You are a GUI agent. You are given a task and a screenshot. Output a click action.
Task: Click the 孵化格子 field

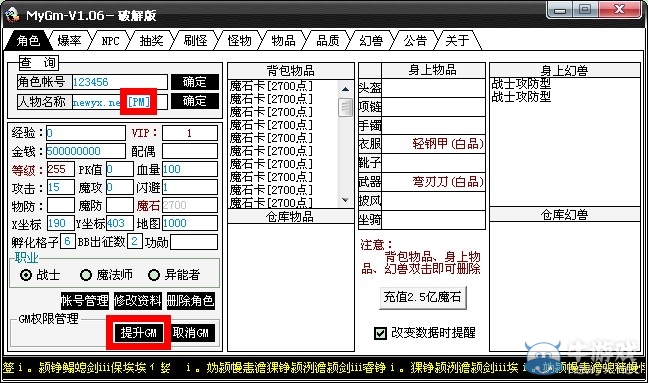pos(68,241)
